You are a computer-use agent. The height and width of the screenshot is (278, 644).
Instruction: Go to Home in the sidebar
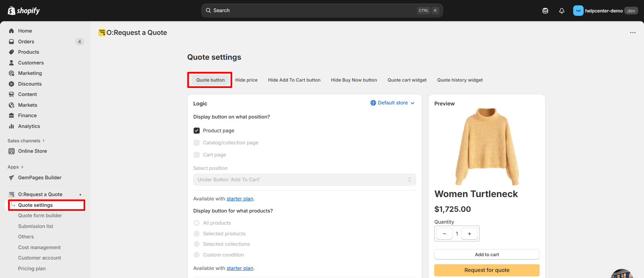pos(25,31)
